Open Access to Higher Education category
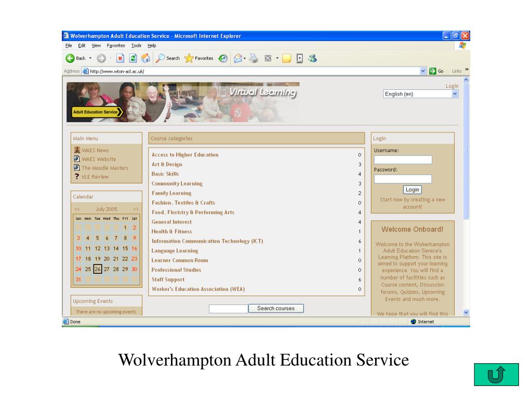This screenshot has width=532, height=399. pos(185,155)
